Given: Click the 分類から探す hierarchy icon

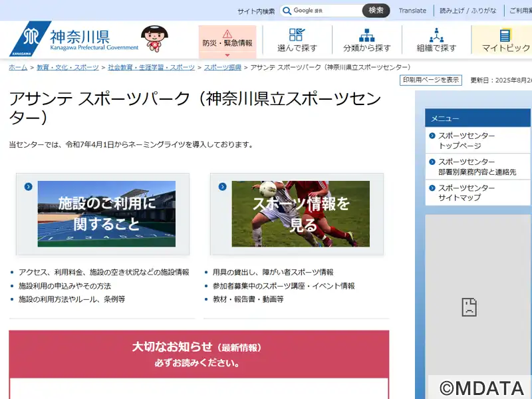Looking at the screenshot, I should pyautogui.click(x=367, y=35).
